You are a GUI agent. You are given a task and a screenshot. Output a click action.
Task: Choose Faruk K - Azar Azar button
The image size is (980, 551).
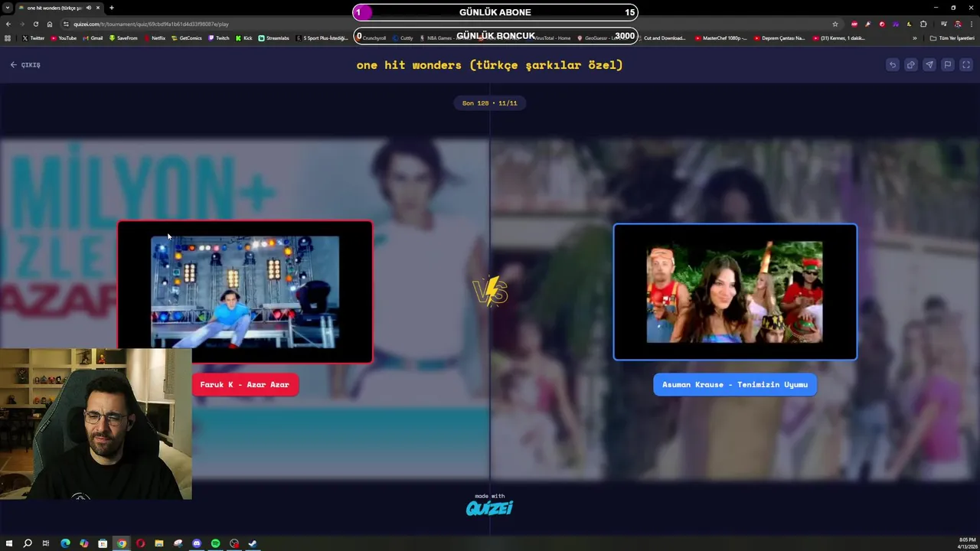click(244, 384)
